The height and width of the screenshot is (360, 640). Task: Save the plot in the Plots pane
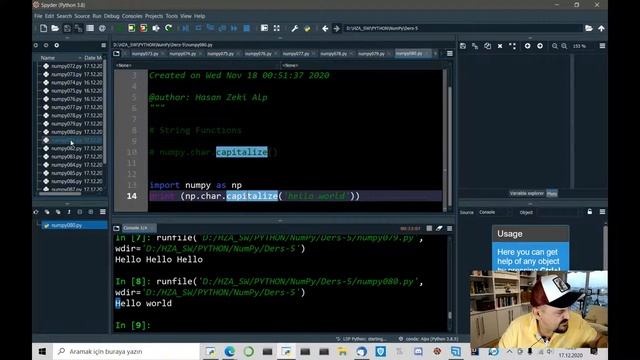point(463,46)
